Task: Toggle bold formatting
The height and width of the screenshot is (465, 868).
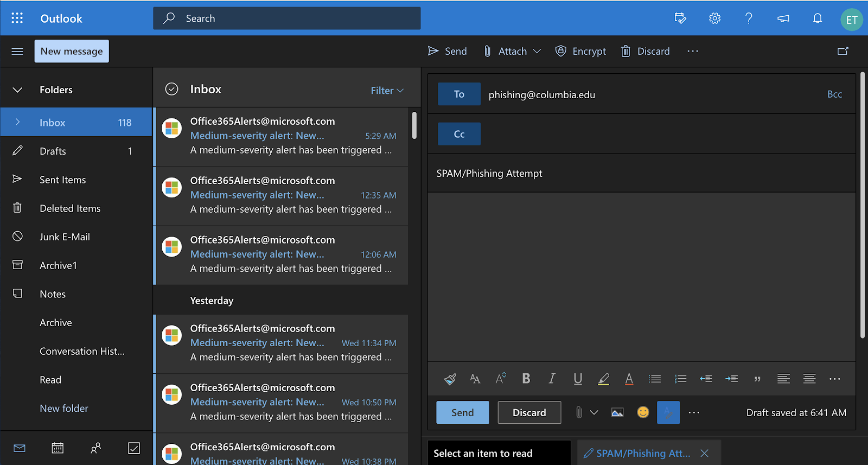Action: (526, 379)
